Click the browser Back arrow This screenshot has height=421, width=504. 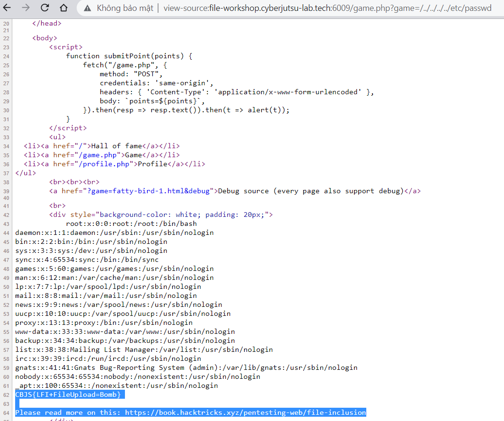7,8
